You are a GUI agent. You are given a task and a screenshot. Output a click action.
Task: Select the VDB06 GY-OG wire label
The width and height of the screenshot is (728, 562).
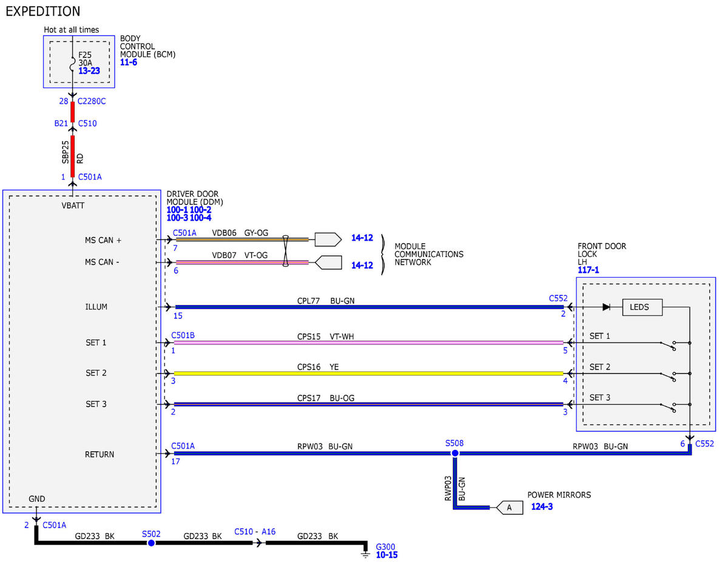click(240, 233)
